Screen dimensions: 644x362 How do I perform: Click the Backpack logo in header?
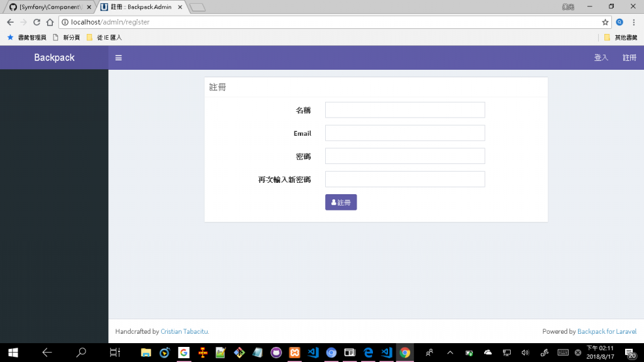[x=54, y=57]
